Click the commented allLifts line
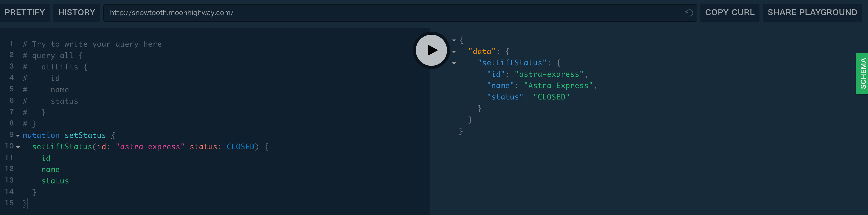Image resolution: width=868 pixels, height=215 pixels. (55, 67)
